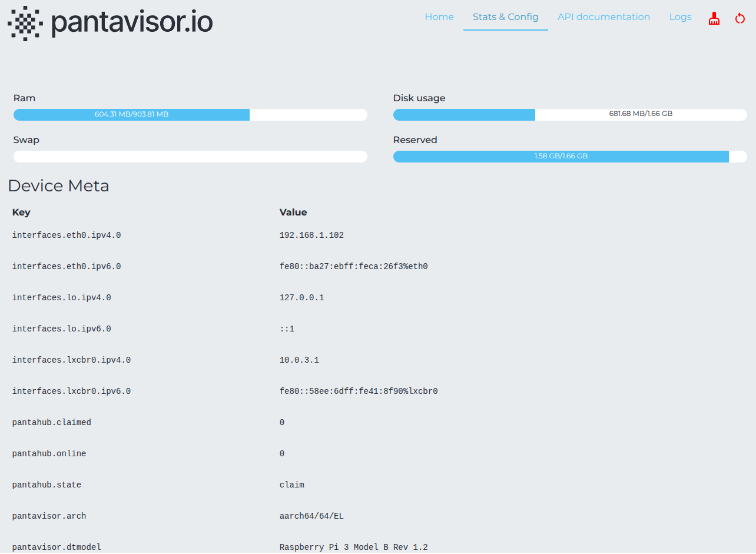Click the Disk usage progress bar
This screenshot has width=756, height=554.
pos(569,114)
